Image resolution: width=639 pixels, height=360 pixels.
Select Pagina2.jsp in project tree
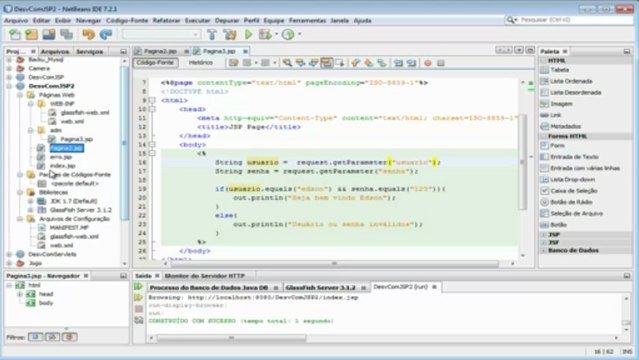coord(66,148)
